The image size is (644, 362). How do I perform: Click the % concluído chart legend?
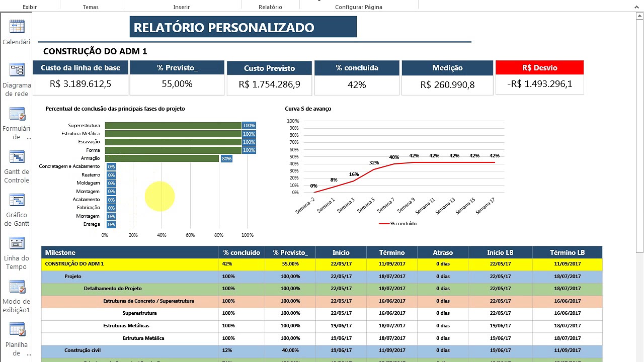[x=398, y=224]
